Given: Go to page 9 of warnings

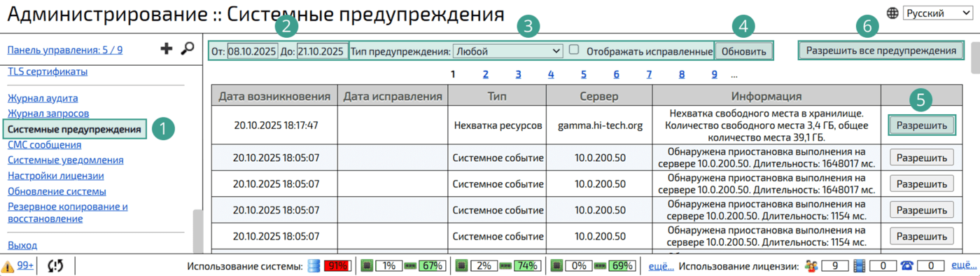Looking at the screenshot, I should (714, 74).
